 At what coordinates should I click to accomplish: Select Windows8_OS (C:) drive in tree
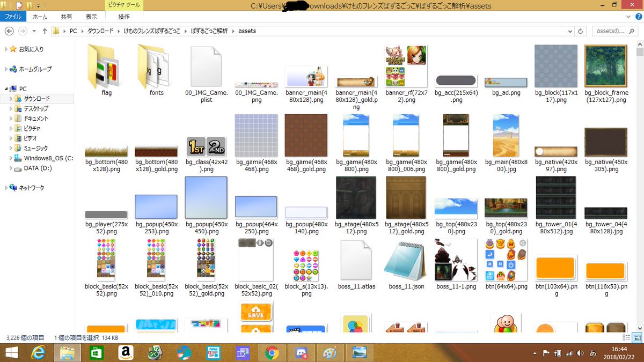tap(45, 158)
